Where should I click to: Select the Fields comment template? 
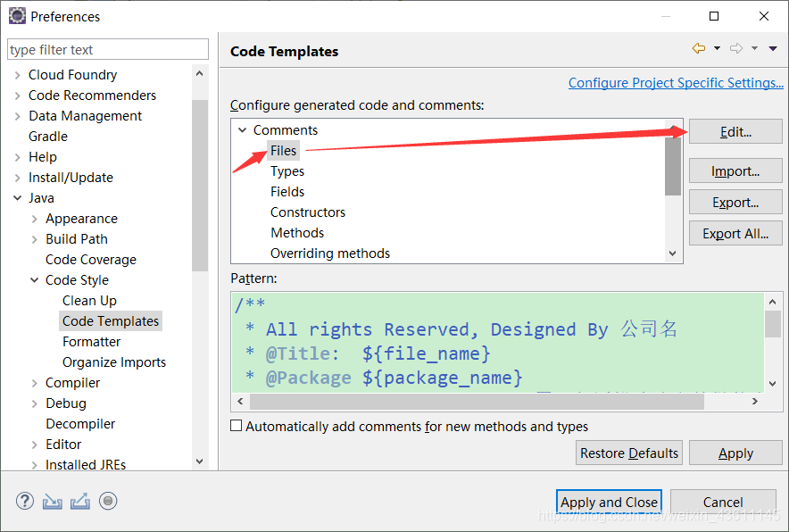[x=287, y=192]
